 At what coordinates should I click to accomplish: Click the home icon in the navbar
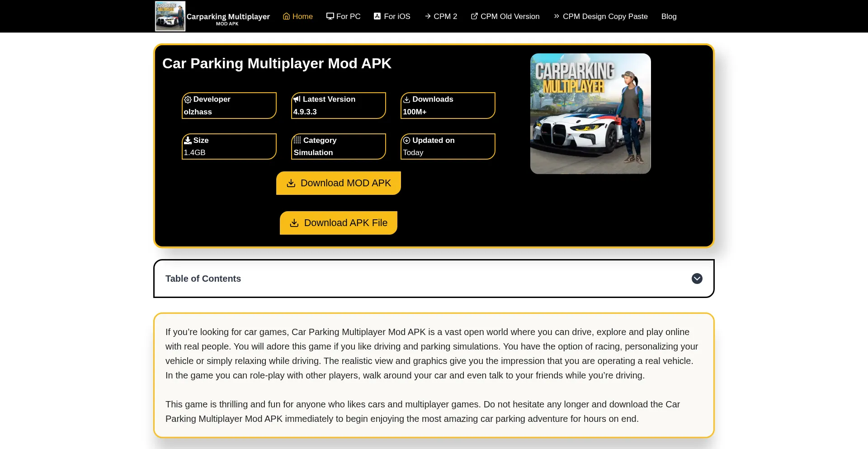(x=286, y=16)
